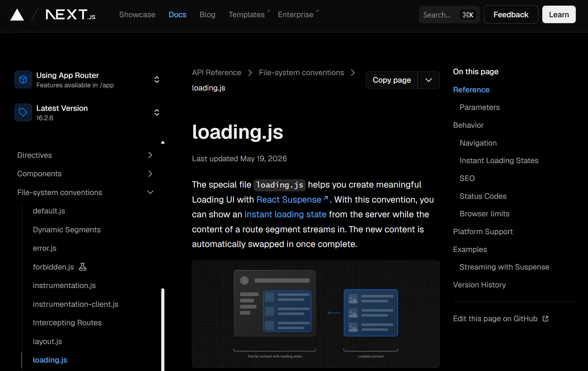Image resolution: width=588 pixels, height=371 pixels.
Task: Open error.js in the sidebar
Action: pyautogui.click(x=45, y=248)
